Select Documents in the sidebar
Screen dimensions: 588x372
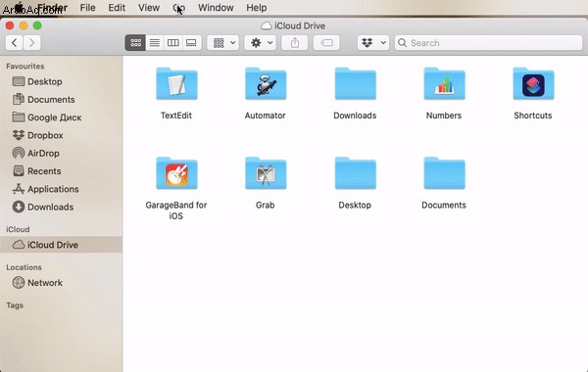[44, 99]
